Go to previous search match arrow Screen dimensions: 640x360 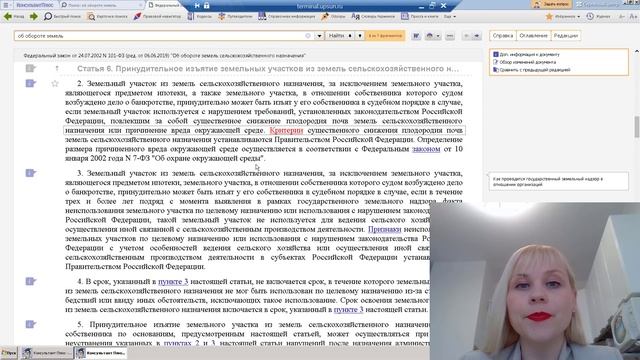466,36
